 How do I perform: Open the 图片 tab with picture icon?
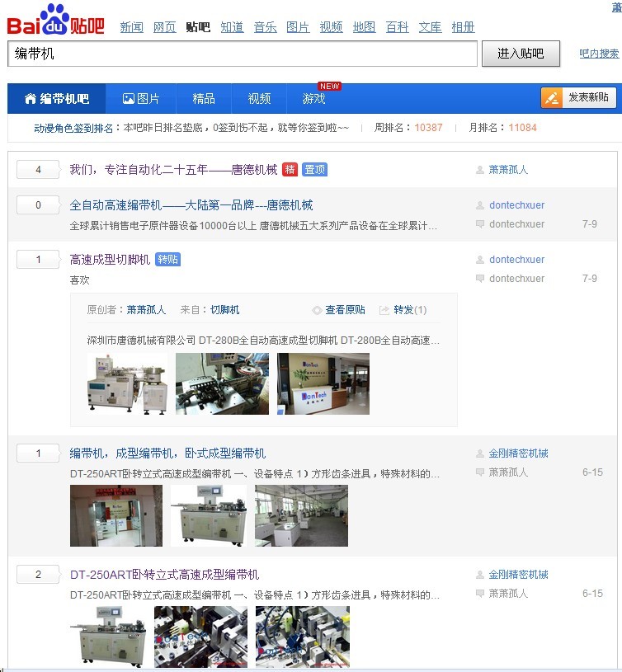tap(141, 99)
